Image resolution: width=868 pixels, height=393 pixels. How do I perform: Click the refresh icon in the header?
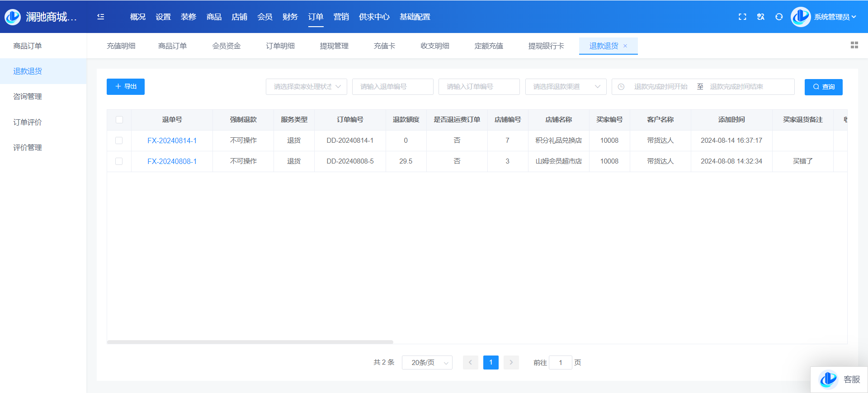(779, 17)
